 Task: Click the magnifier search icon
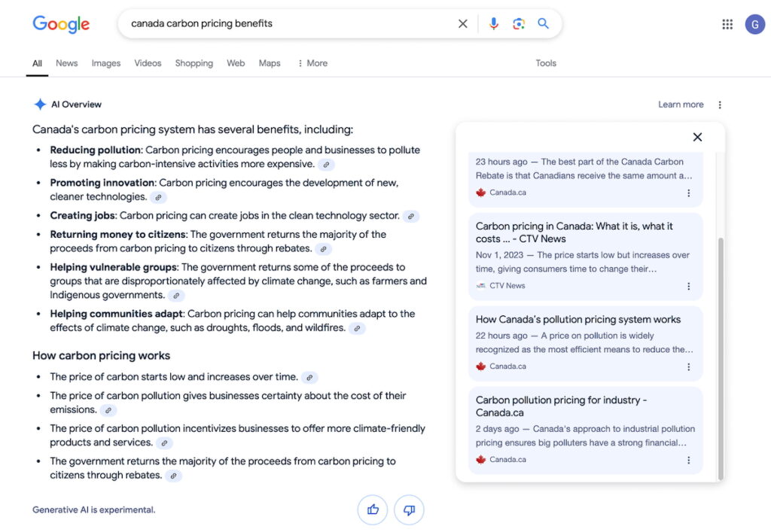pyautogui.click(x=543, y=24)
